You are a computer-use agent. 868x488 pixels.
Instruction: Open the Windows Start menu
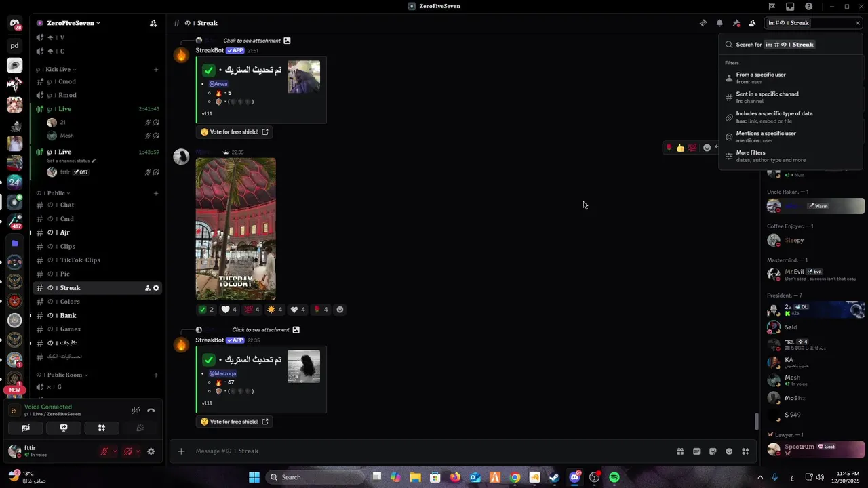click(254, 477)
